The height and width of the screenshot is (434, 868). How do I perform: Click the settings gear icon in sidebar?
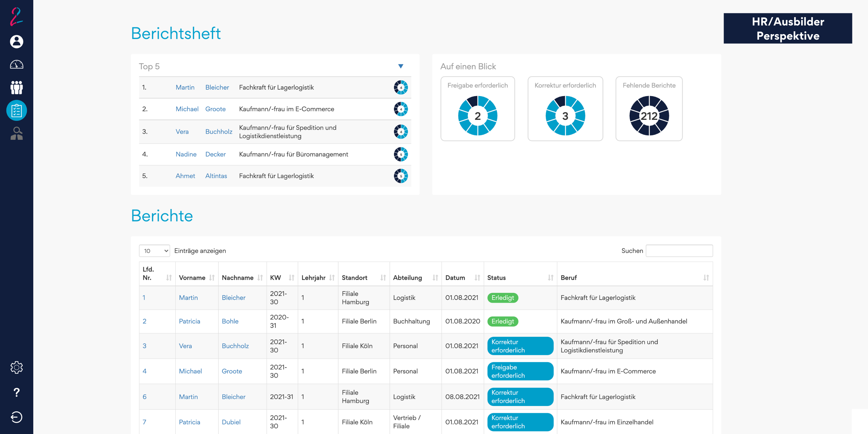tap(16, 367)
